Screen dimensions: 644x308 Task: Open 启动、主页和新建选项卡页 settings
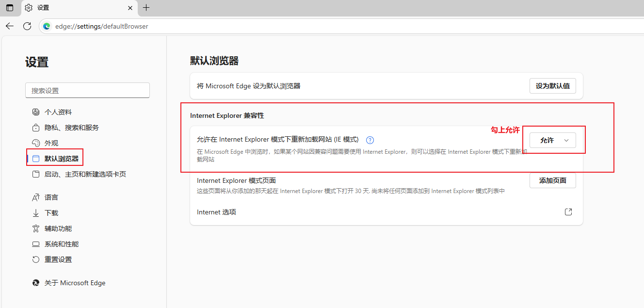tap(85, 174)
